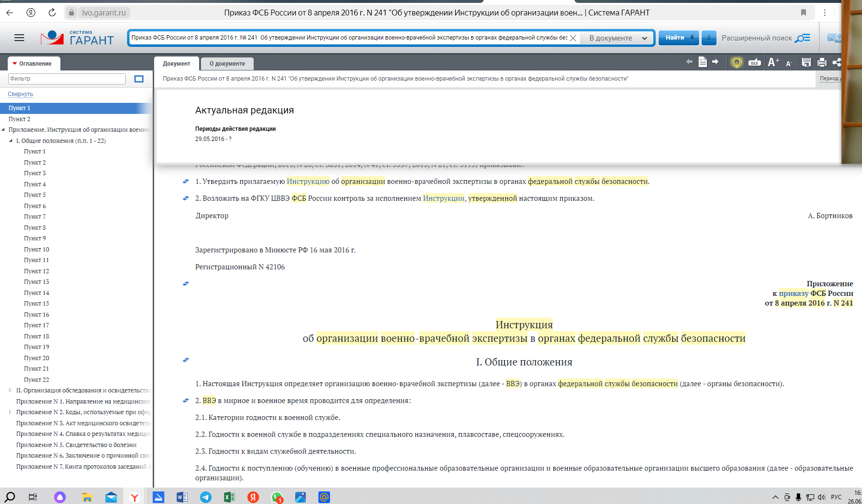Open the 'В документе' search scope dropdown
The height and width of the screenshot is (504, 862).
[618, 38]
